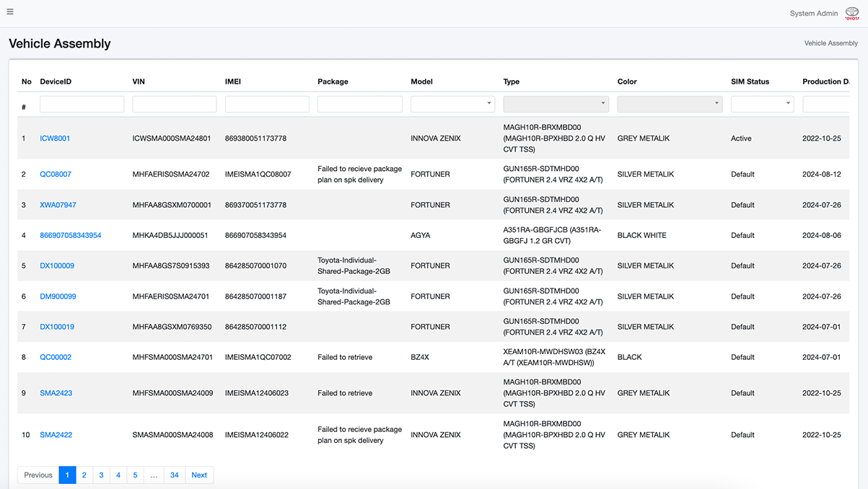Go to pagination page 2
Image resolution: width=868 pixels, height=489 pixels.
[x=84, y=475]
